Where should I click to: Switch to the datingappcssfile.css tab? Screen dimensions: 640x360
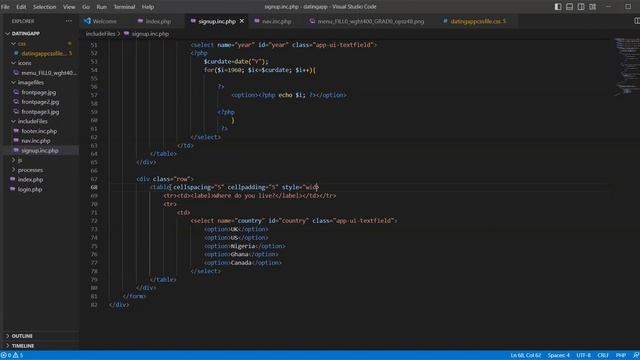click(478, 21)
